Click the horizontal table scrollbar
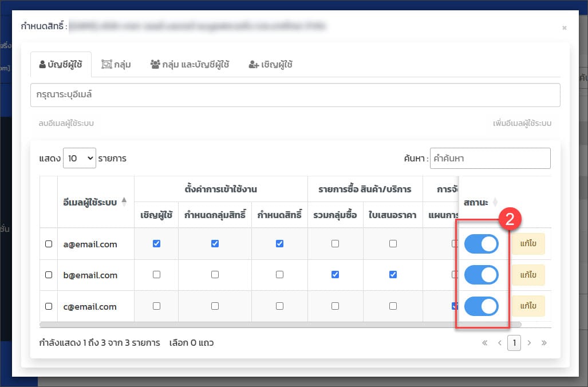The height and width of the screenshot is (387, 588). point(281,325)
